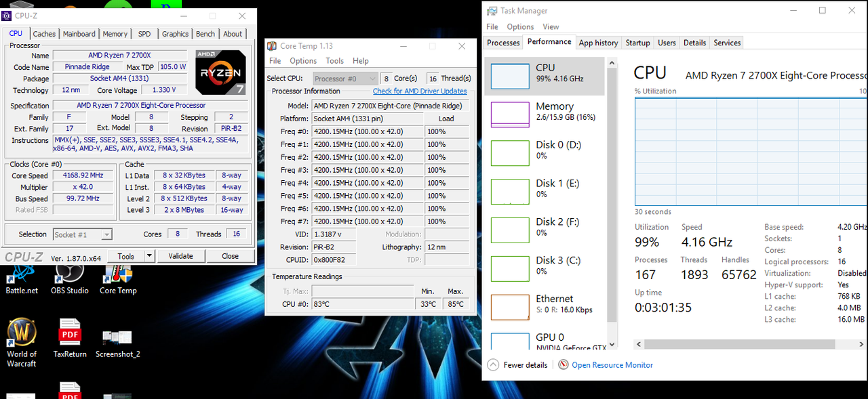Screen dimensions: 868x399
Task: Open the Details tab in Task Manager
Action: click(x=694, y=43)
